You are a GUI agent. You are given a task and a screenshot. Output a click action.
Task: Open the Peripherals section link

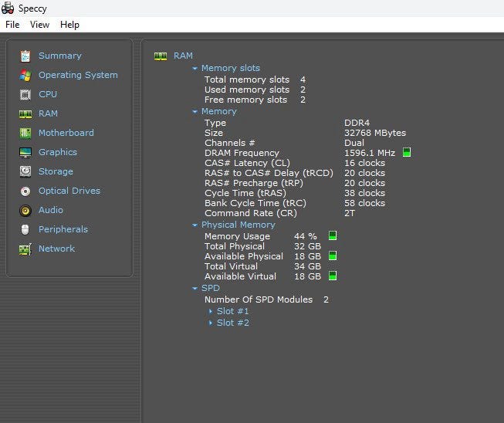63,229
